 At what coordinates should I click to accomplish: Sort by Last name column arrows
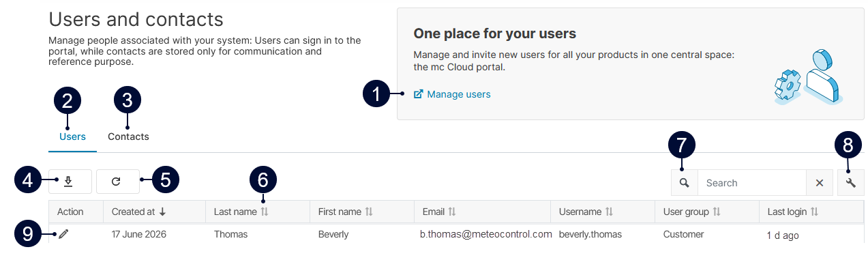tap(265, 212)
